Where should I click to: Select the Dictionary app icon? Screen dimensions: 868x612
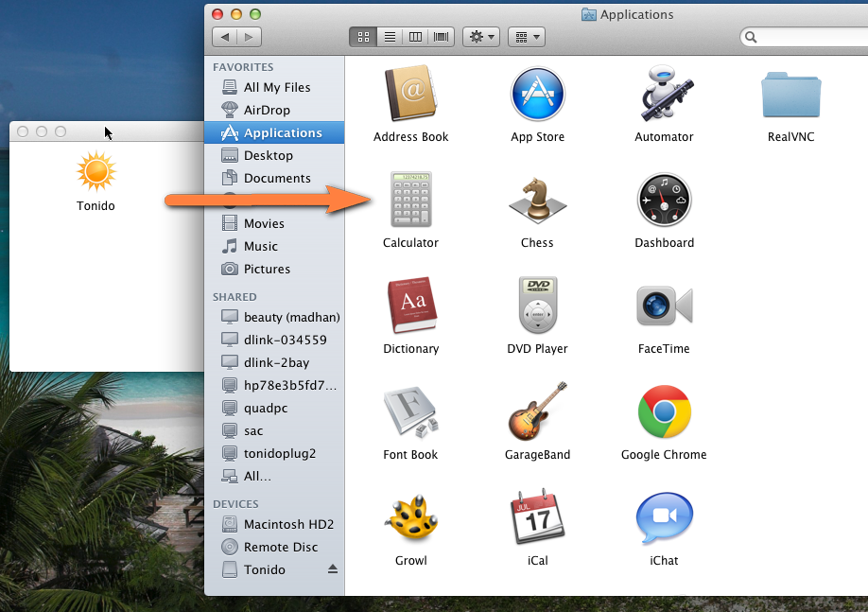[x=412, y=306]
